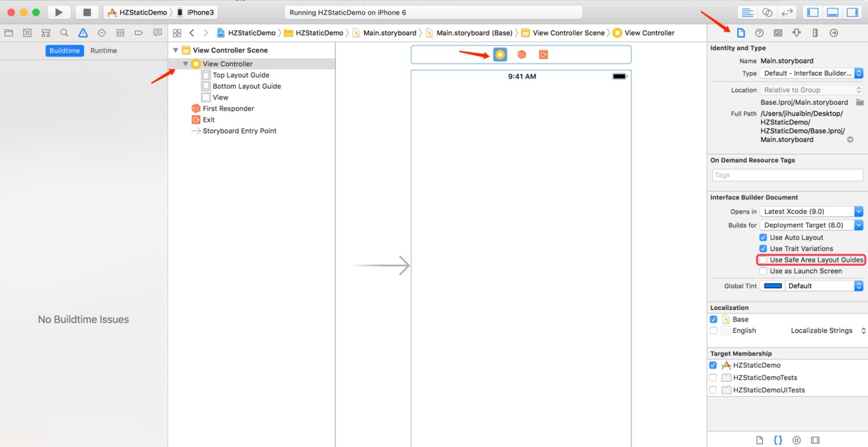Add HZStaticDemoTests target membership
Image resolution: width=868 pixels, height=447 pixels.
tap(713, 378)
